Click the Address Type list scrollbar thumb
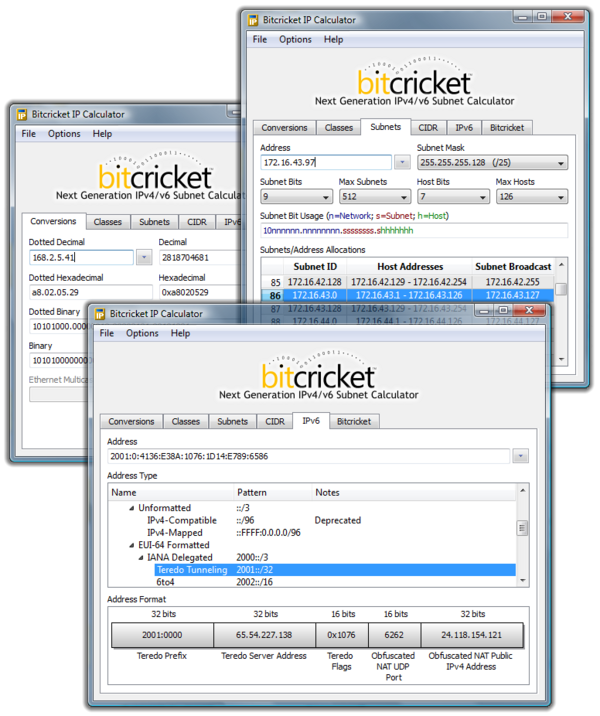Viewport: 600px width, 716px height. coord(521,528)
